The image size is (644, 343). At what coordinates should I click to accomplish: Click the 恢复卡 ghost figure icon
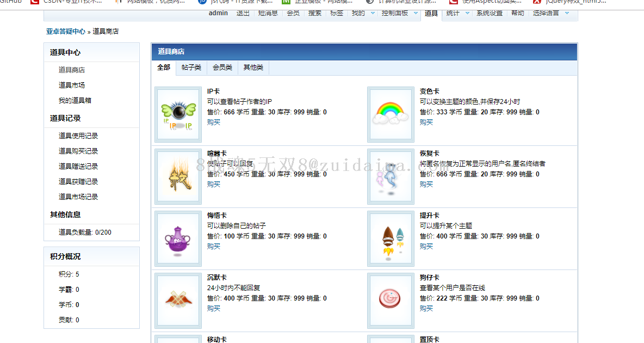click(391, 177)
